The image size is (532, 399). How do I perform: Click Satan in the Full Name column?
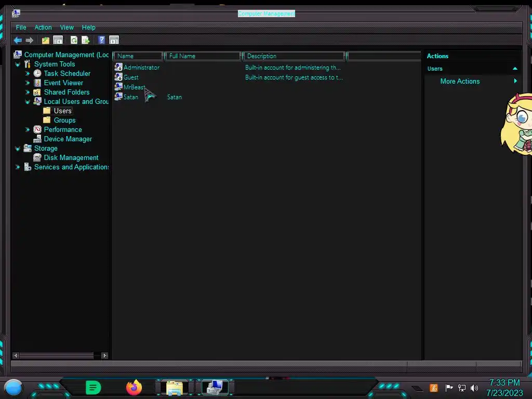pyautogui.click(x=175, y=97)
